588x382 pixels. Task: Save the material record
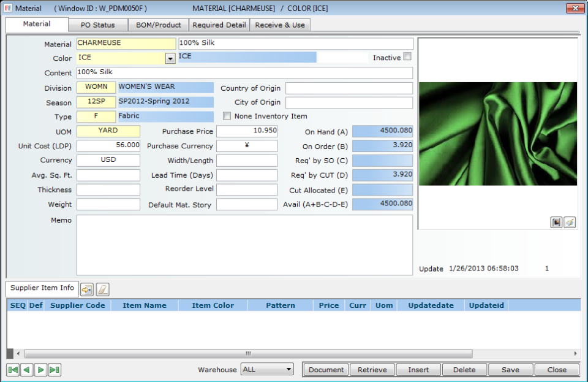511,370
